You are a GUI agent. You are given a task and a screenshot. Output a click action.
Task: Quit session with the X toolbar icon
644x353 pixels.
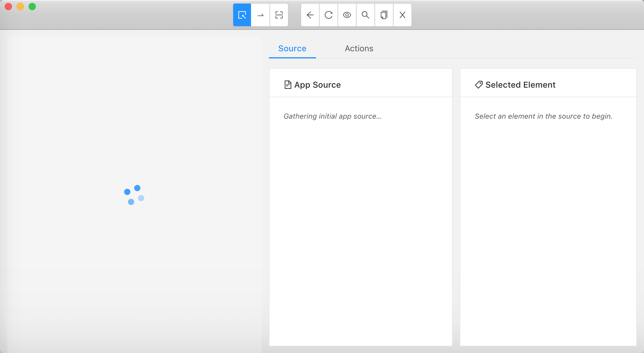402,15
